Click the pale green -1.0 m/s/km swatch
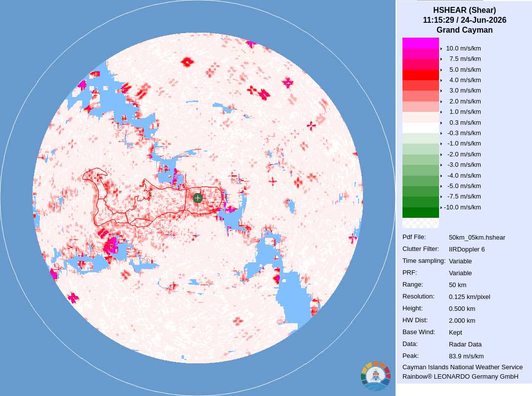This screenshot has width=532, height=396. tap(420, 138)
